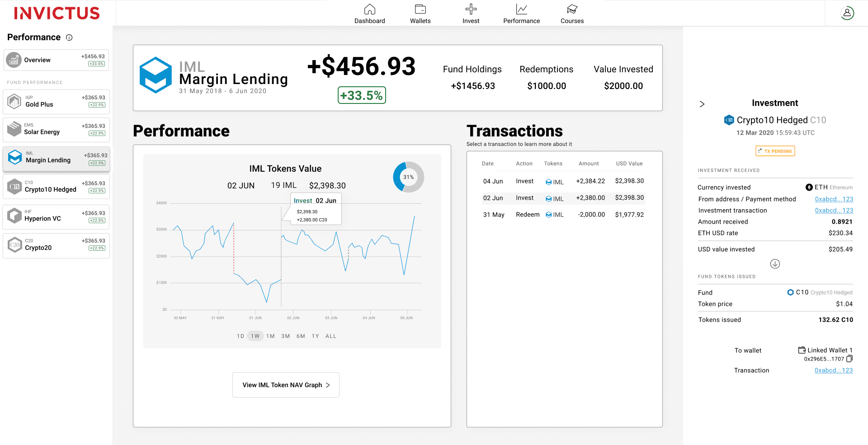Click the Action column header
The width and height of the screenshot is (868, 445).
524,164
